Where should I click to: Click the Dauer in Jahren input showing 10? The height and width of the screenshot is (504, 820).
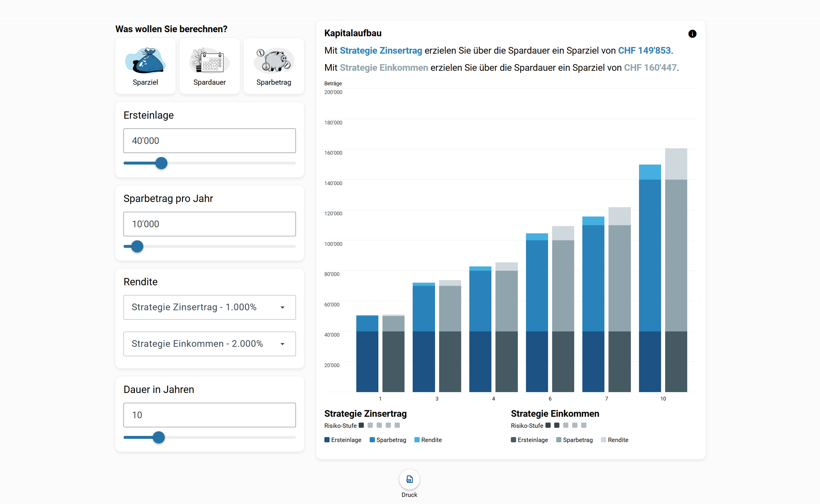coord(210,415)
